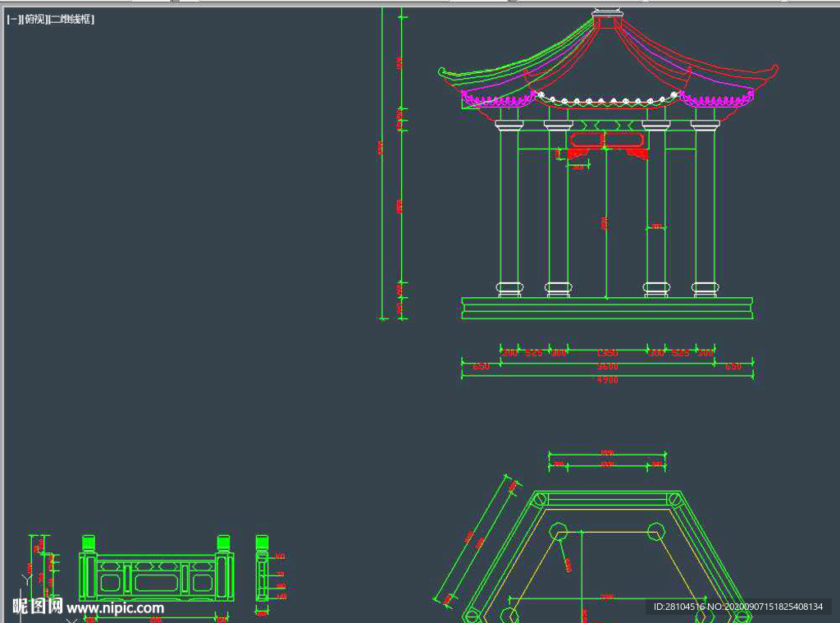Open the 俯视 view selection menu
Screen dimensions: 840x623
[34, 20]
